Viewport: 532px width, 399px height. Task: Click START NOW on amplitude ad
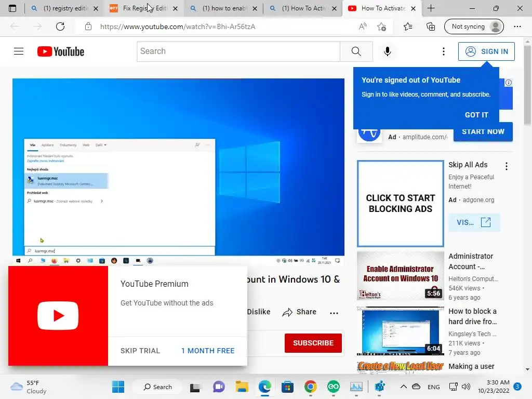[483, 131]
